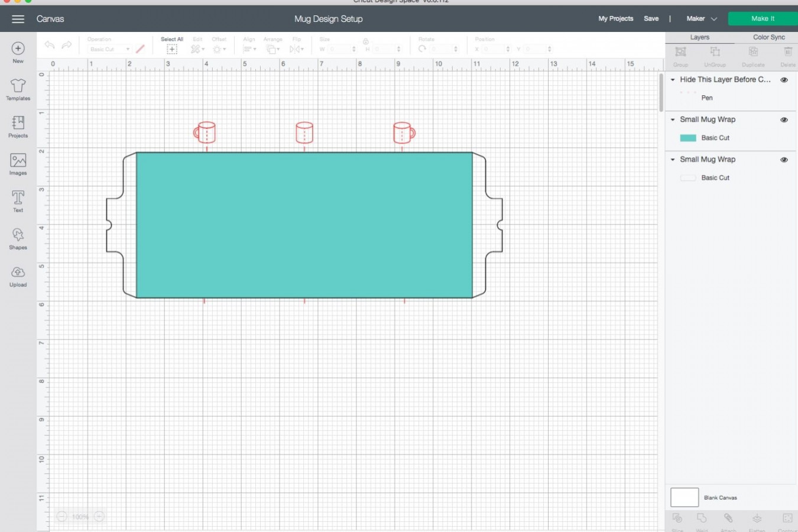Screen dimensions: 798x532
Task: Click the Delete trash icon
Action: click(787, 52)
